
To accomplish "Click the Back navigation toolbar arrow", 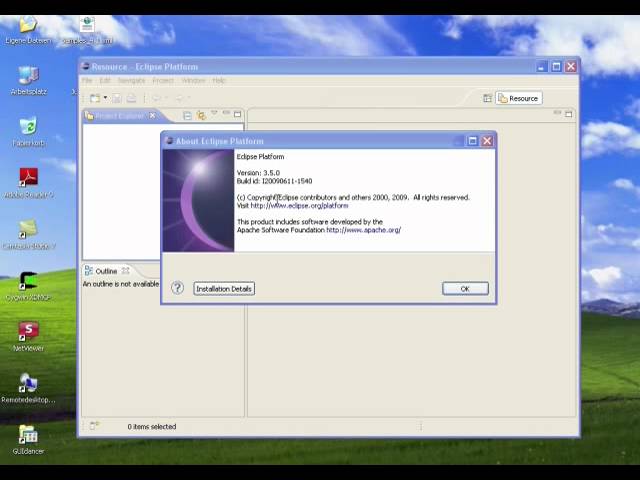I will [156, 98].
